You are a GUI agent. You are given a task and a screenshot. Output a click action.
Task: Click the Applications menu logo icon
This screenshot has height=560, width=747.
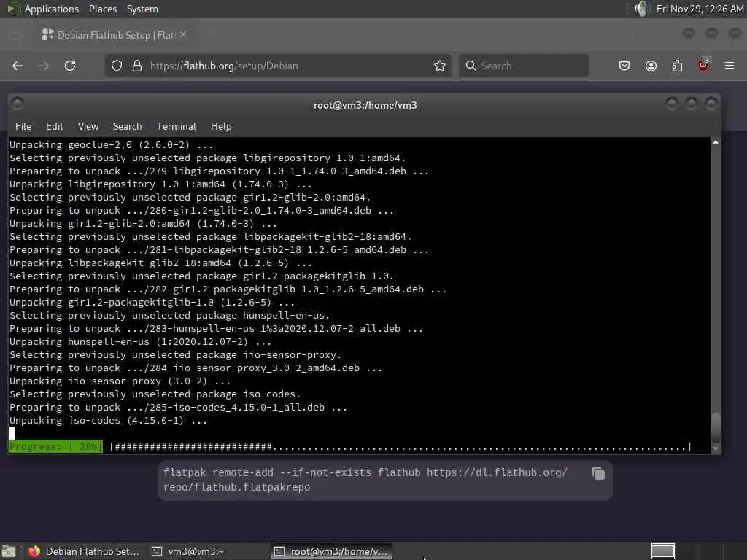13,9
